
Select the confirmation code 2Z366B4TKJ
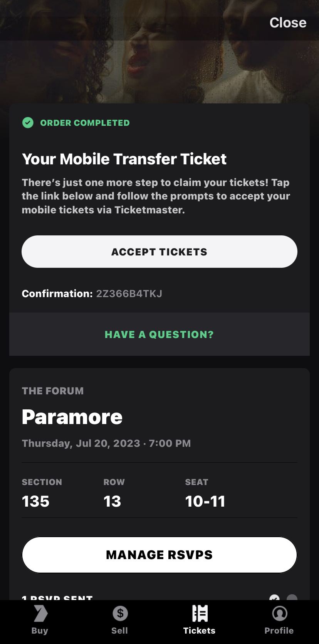click(x=129, y=294)
